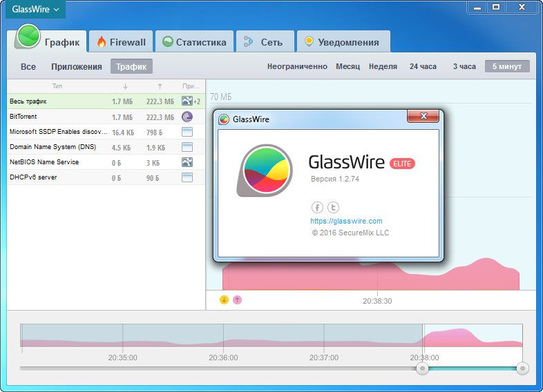Open the Facebook icon in about dialog
543x392 pixels.
pyautogui.click(x=317, y=207)
